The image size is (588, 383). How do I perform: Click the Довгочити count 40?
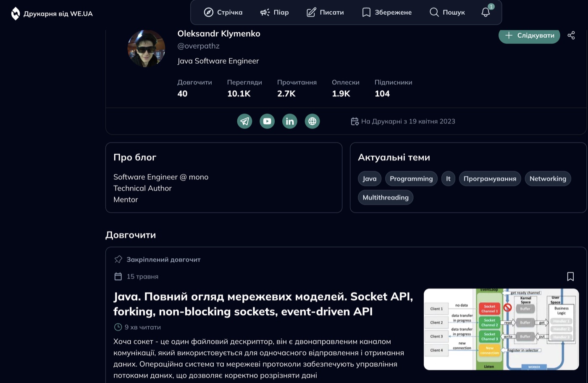click(182, 94)
